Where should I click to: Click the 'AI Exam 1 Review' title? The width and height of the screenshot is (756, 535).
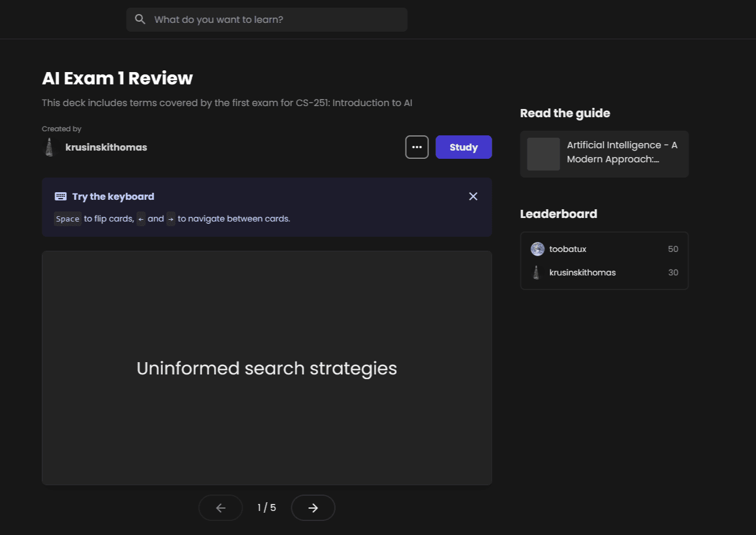coord(117,79)
